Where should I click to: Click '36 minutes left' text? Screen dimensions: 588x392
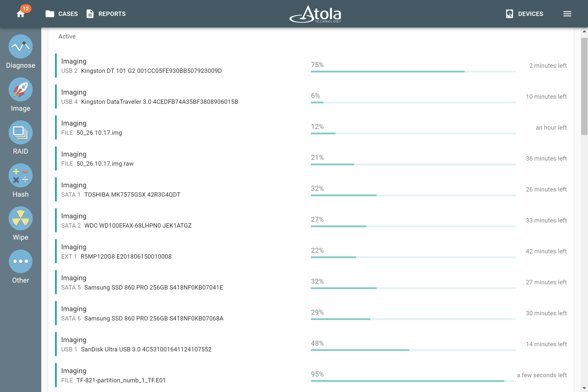546,159
